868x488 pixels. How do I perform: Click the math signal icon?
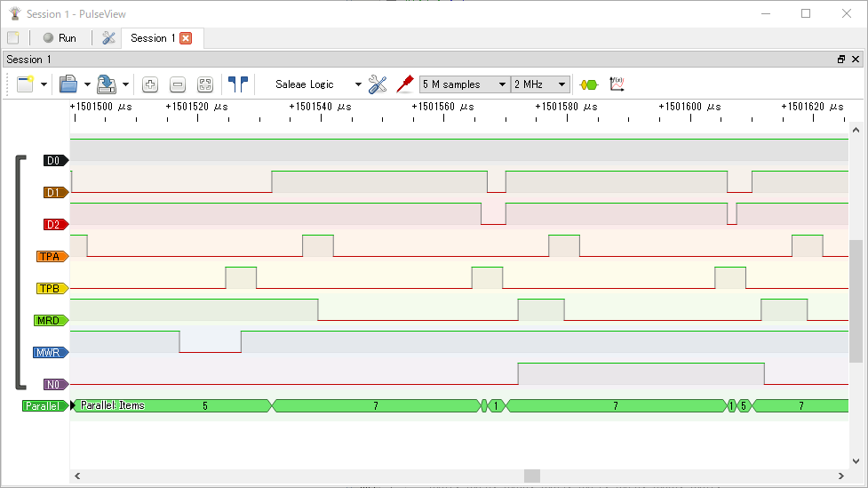coord(616,84)
